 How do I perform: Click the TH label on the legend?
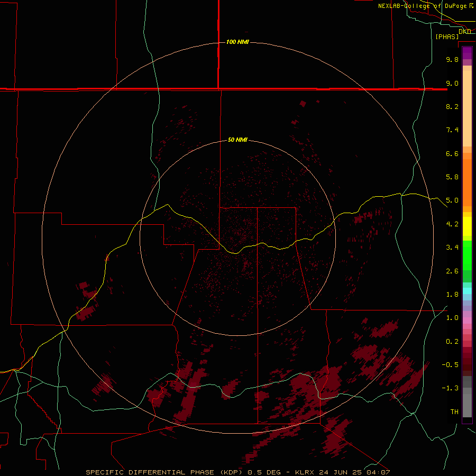(454, 412)
